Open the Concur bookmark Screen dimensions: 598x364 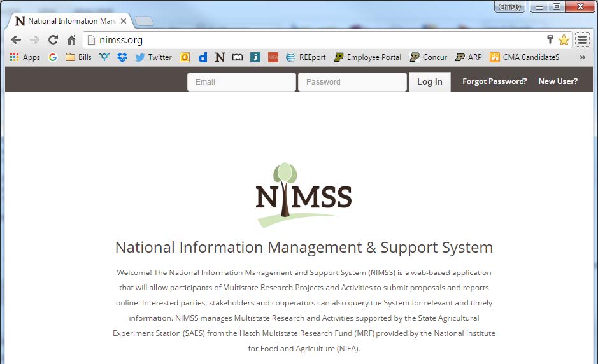pos(429,57)
